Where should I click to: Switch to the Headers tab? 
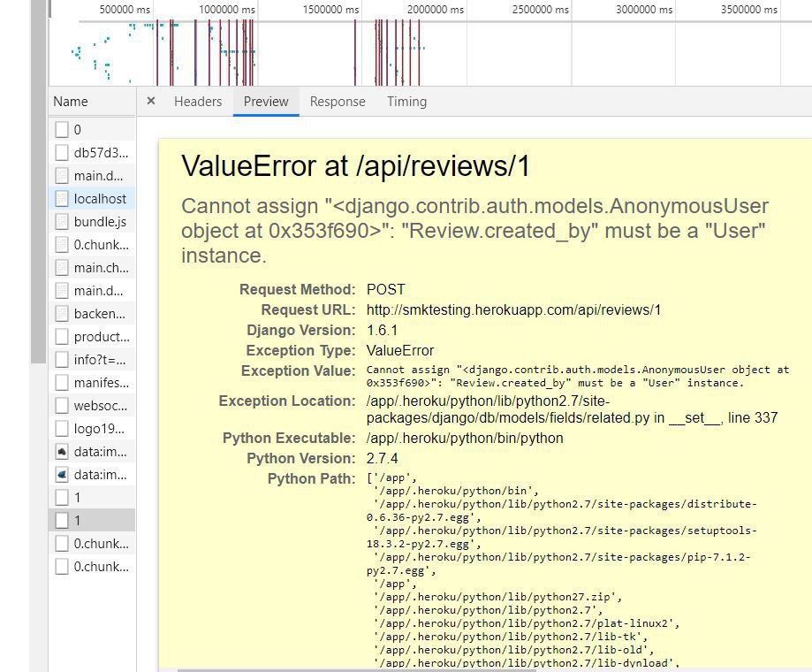click(x=198, y=102)
